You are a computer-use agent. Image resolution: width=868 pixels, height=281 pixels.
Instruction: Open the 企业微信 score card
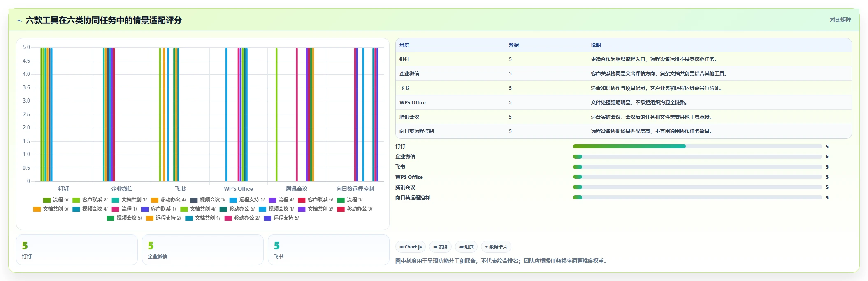click(203, 250)
